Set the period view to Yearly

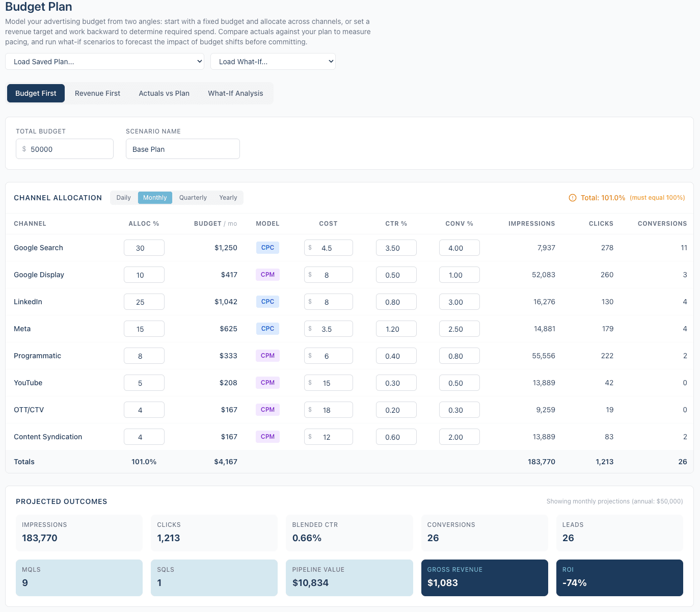[x=228, y=198]
